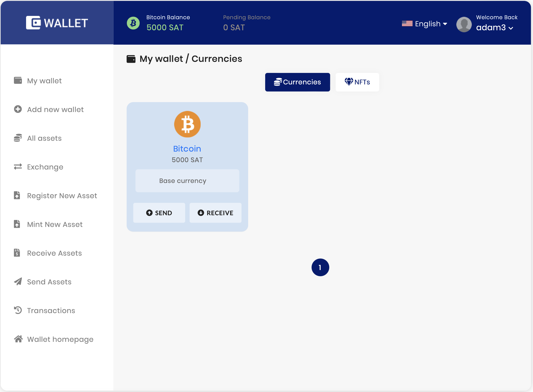This screenshot has width=533, height=392.
Task: Open Register New Asset in sidebar
Action: [62, 196]
